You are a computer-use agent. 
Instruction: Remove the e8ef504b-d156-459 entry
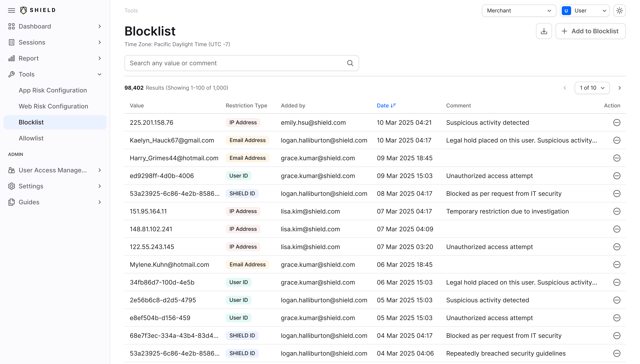pos(617,318)
